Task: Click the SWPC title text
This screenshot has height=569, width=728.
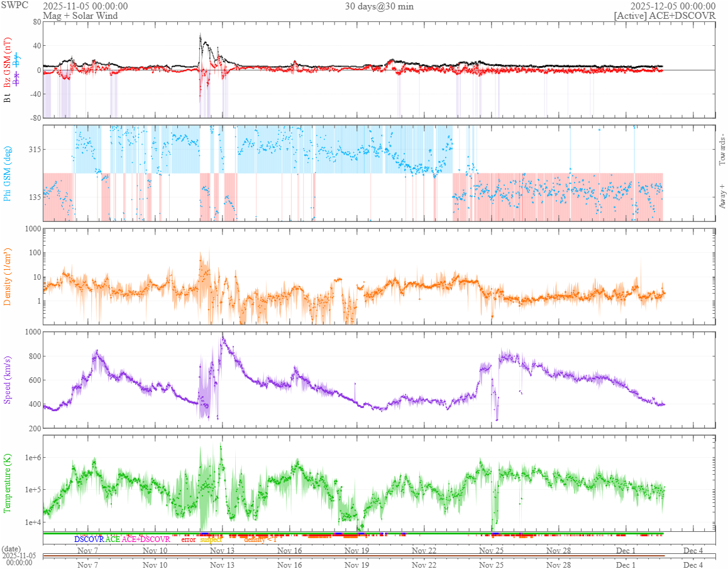Action: [14, 5]
